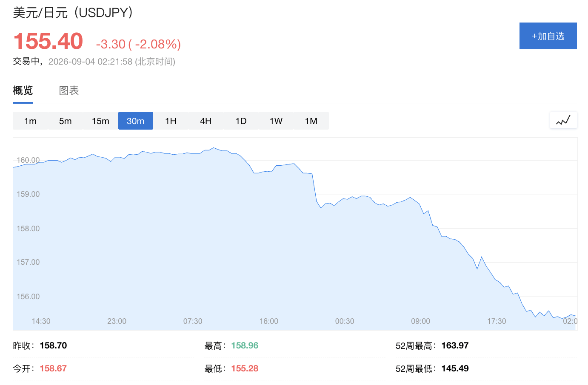This screenshot has width=588, height=385.
Task: Select the 15m interval
Action: pyautogui.click(x=100, y=121)
